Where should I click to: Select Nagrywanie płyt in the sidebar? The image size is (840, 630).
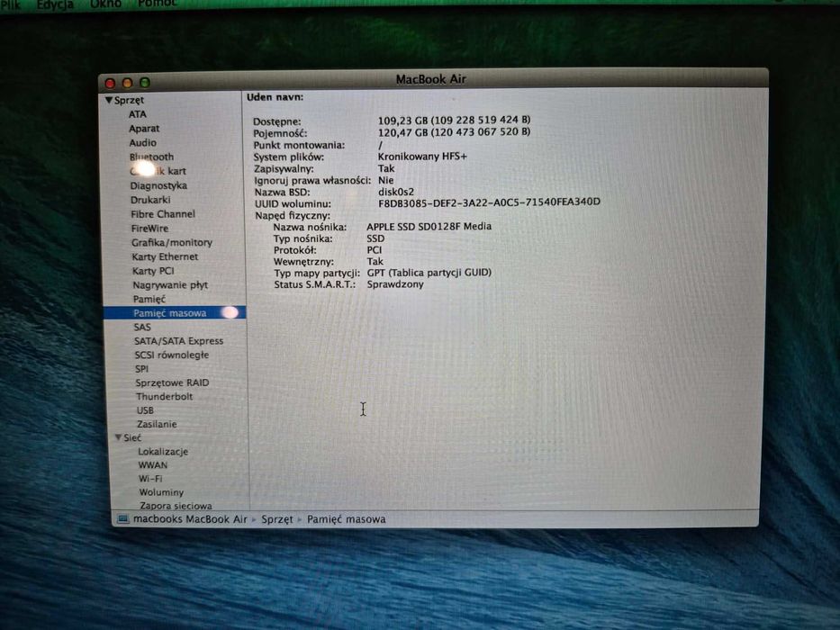point(170,285)
